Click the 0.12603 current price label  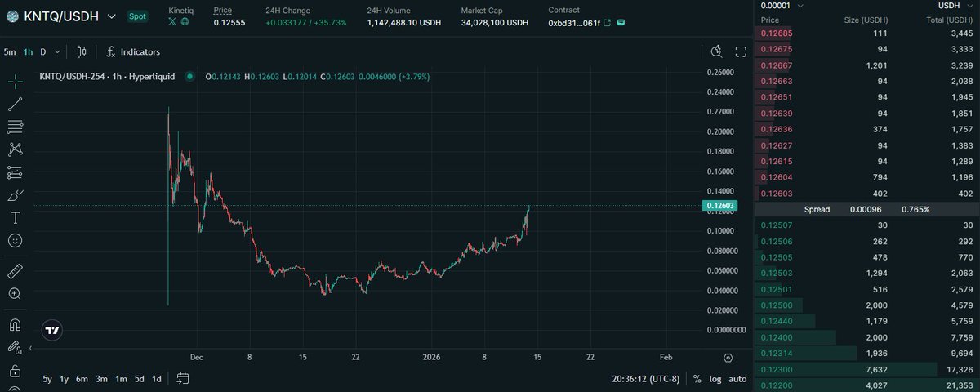(x=719, y=206)
